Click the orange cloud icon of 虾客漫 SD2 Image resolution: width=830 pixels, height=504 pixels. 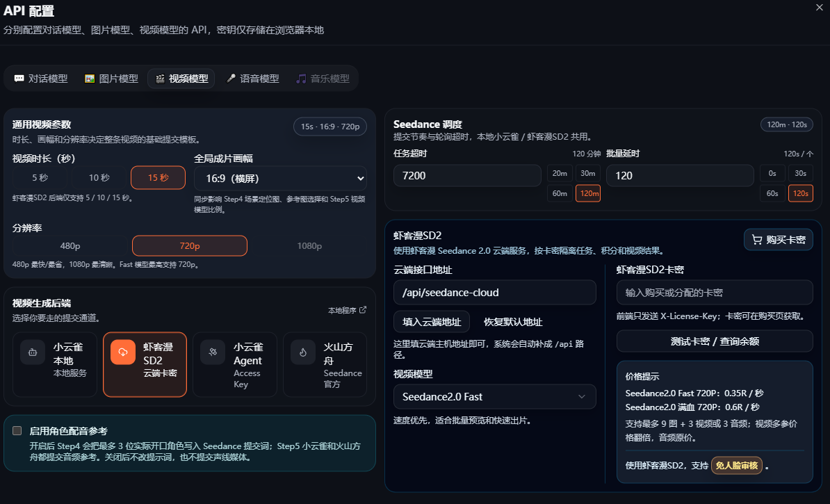point(123,352)
